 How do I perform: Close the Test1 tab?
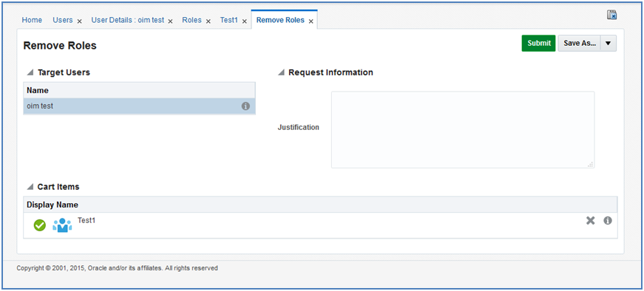(x=245, y=21)
